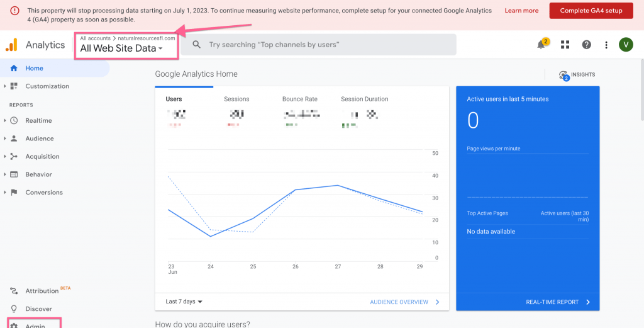The width and height of the screenshot is (644, 328).
Task: Click the Google Analytics logo icon
Action: pyautogui.click(x=11, y=45)
